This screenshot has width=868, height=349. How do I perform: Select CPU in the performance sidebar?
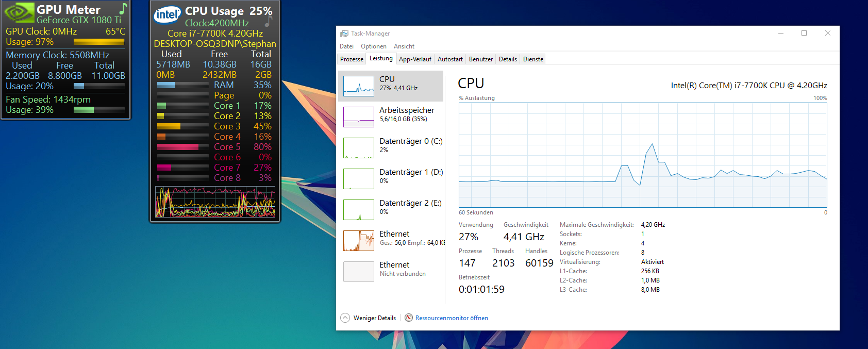pos(391,86)
